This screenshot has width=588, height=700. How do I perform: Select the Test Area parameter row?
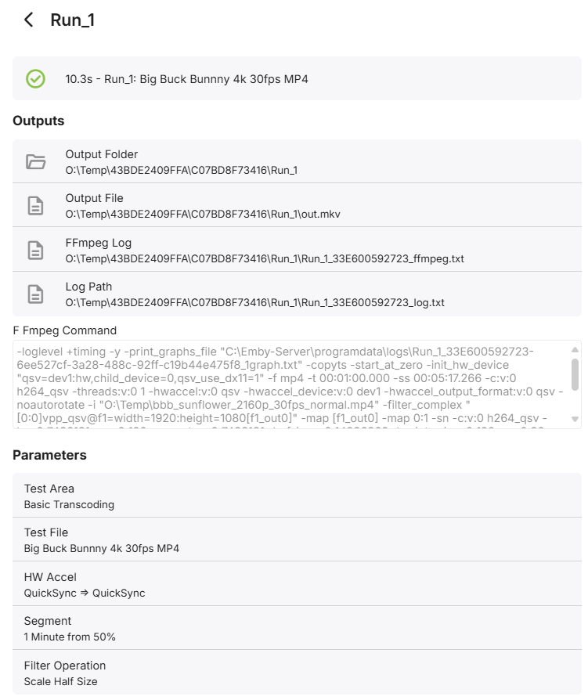[297, 496]
